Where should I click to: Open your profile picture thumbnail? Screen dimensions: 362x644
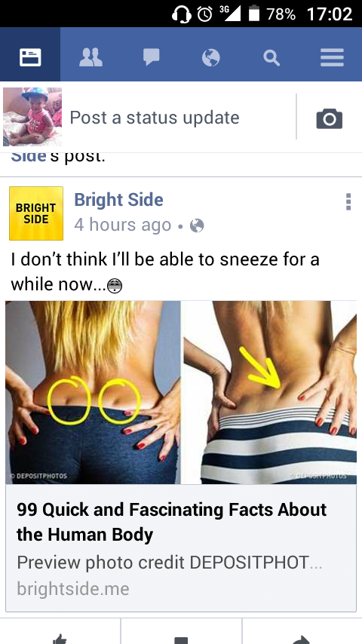[32, 117]
